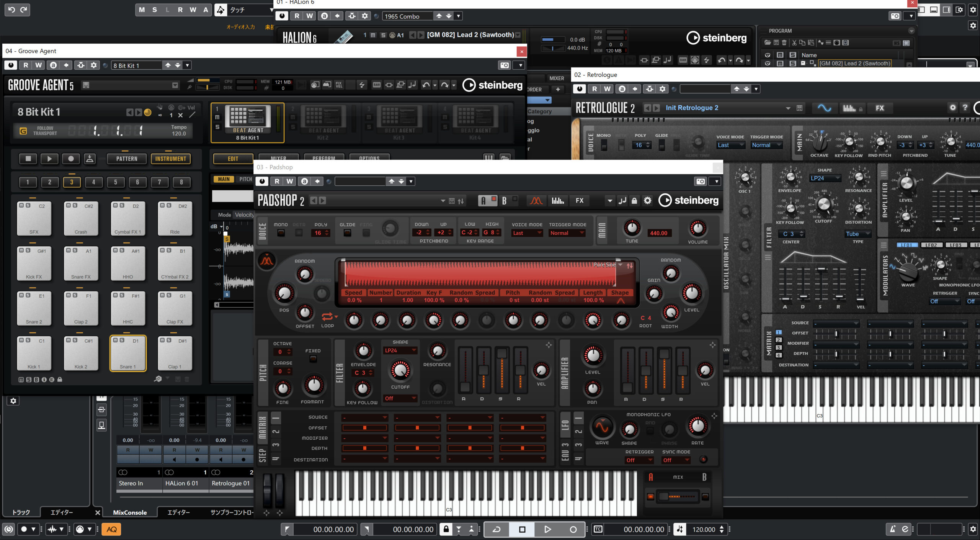The width and height of the screenshot is (980, 540).
Task: Toggle Mute M button in top toolbar
Action: pyautogui.click(x=142, y=10)
